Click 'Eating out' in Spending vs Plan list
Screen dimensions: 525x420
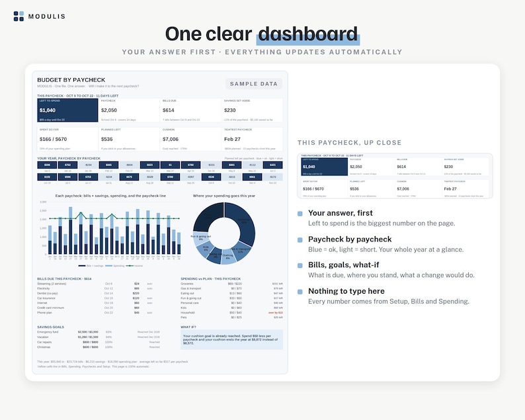click(187, 294)
